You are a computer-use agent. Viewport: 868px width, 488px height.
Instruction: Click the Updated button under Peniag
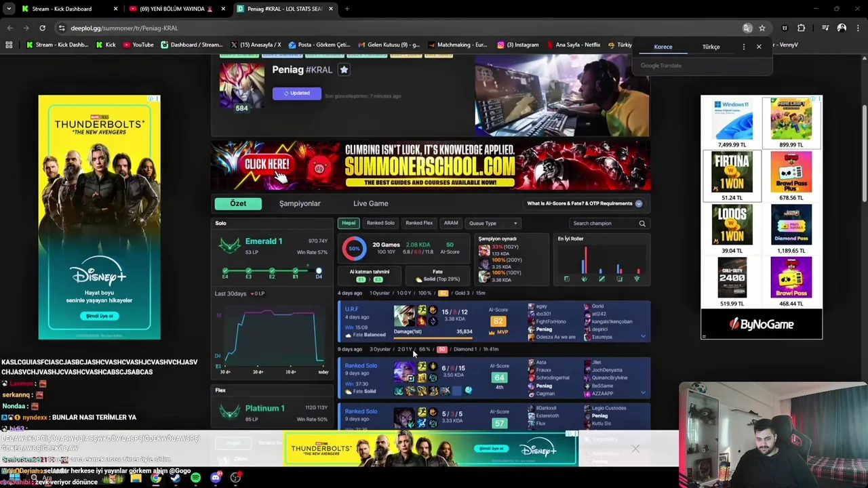[x=297, y=93]
